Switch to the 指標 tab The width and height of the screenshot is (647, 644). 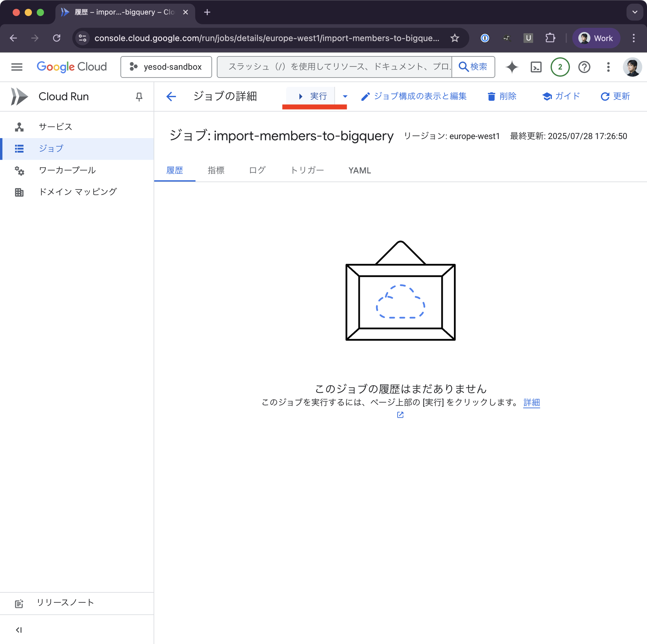coord(216,170)
